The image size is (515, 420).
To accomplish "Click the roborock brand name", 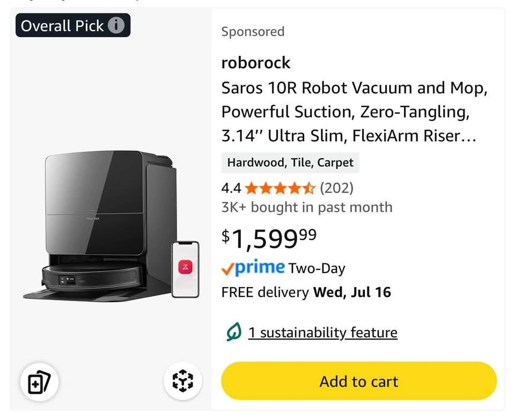I will pos(256,63).
